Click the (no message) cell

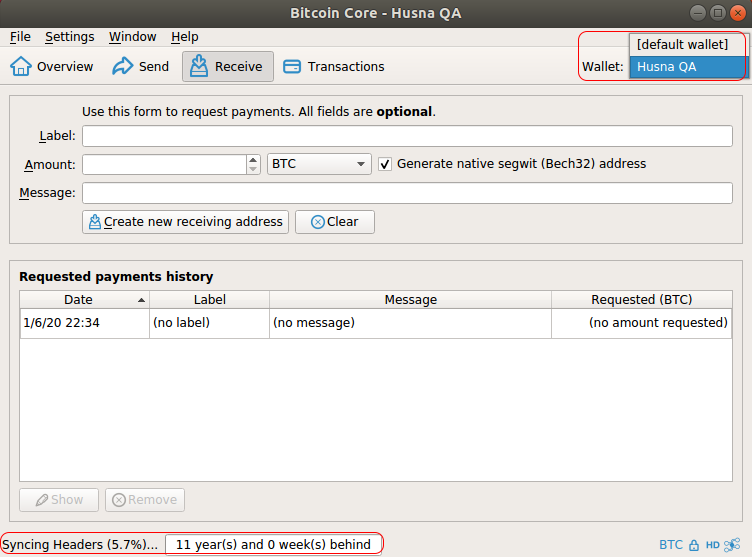click(411, 323)
